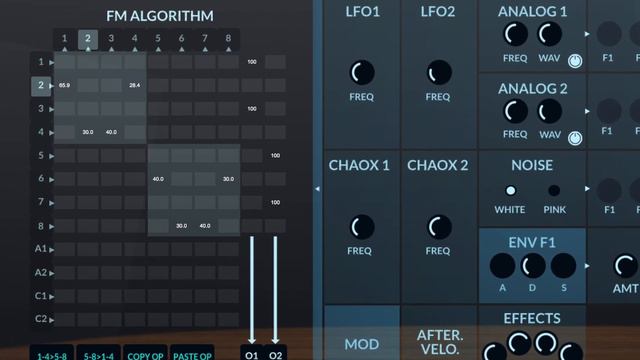Expand NOISE routing arrow
The width and height of the screenshot is (640, 360).
coord(587,189)
